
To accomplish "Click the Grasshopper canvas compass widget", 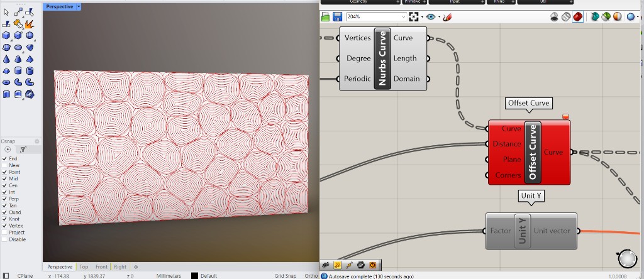I will 627,258.
